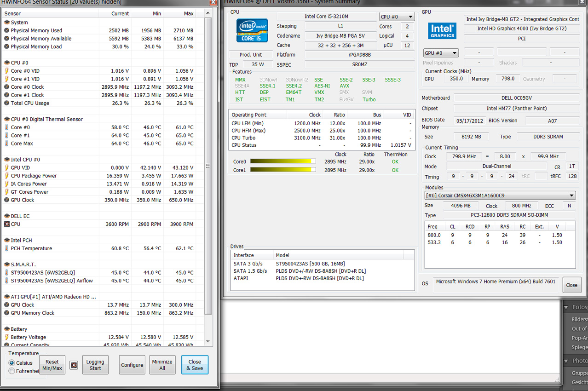Click the Intel Graphics logo

tap(442, 31)
